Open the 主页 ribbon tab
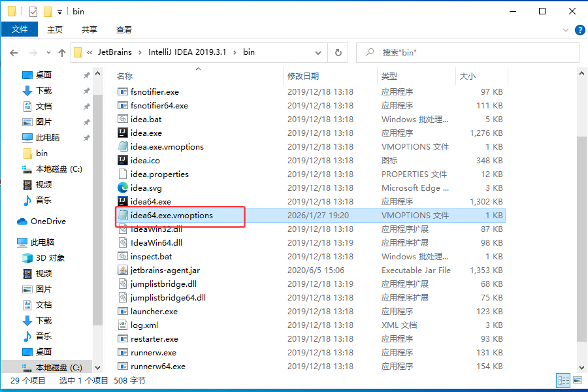The image size is (588, 392). [x=55, y=30]
